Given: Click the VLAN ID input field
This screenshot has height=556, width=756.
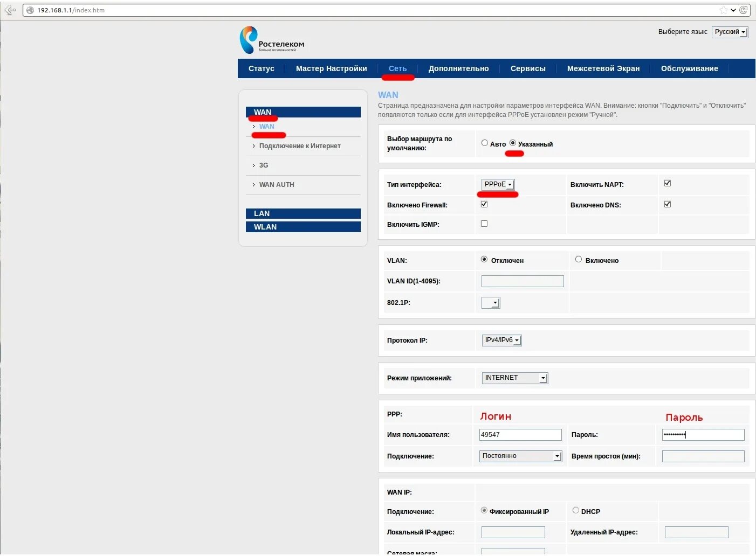Looking at the screenshot, I should point(523,281).
